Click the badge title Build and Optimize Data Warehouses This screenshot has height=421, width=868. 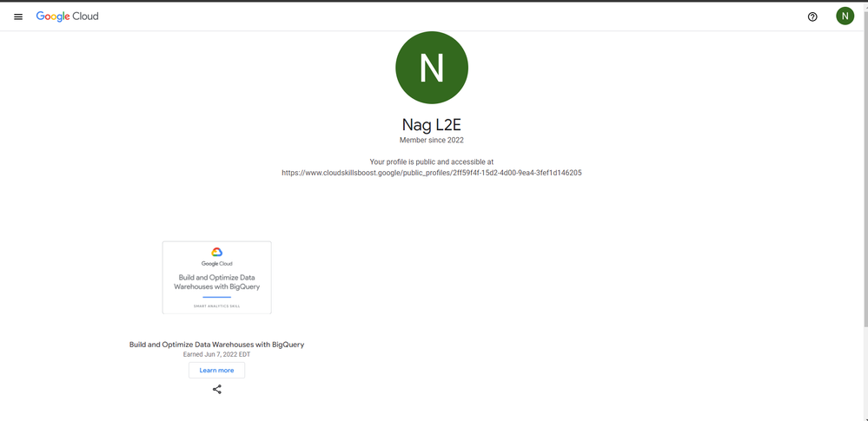pyautogui.click(x=216, y=344)
